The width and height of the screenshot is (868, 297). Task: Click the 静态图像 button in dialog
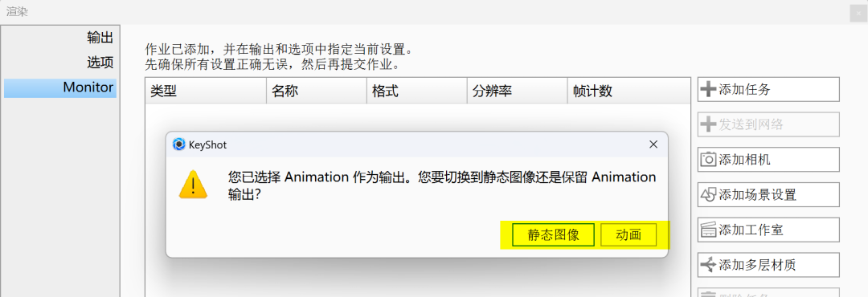[x=553, y=234]
